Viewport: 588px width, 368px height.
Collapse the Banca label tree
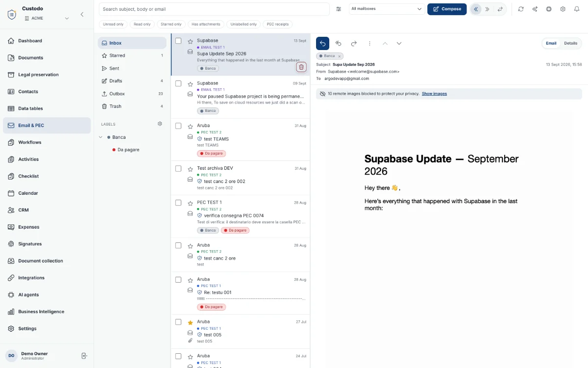[101, 137]
